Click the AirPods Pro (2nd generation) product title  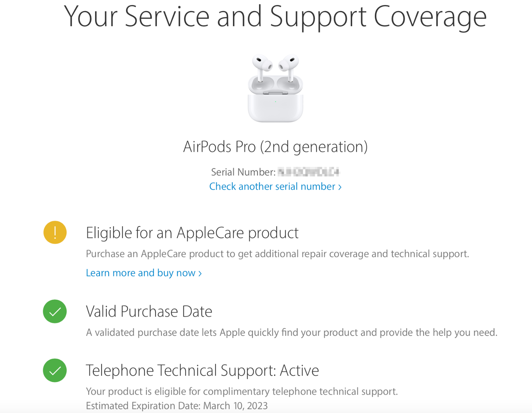coord(275,146)
